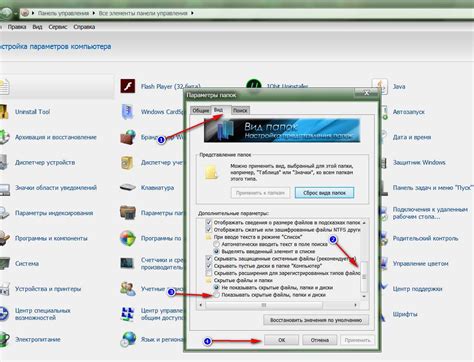The image size is (474, 362).
Task: Open the Windows Firewall icon (Брандмауэр)
Action: (x=128, y=137)
